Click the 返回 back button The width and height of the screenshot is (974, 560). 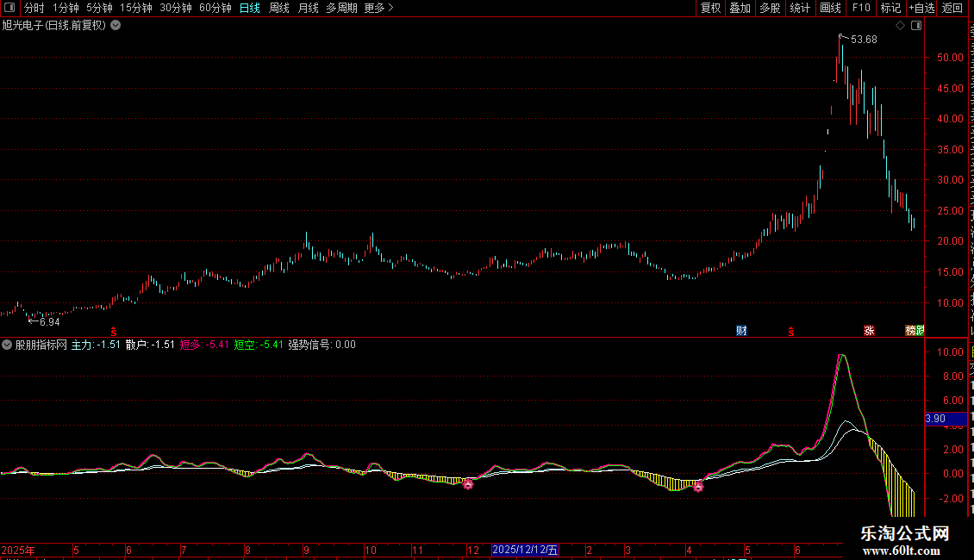click(x=952, y=8)
